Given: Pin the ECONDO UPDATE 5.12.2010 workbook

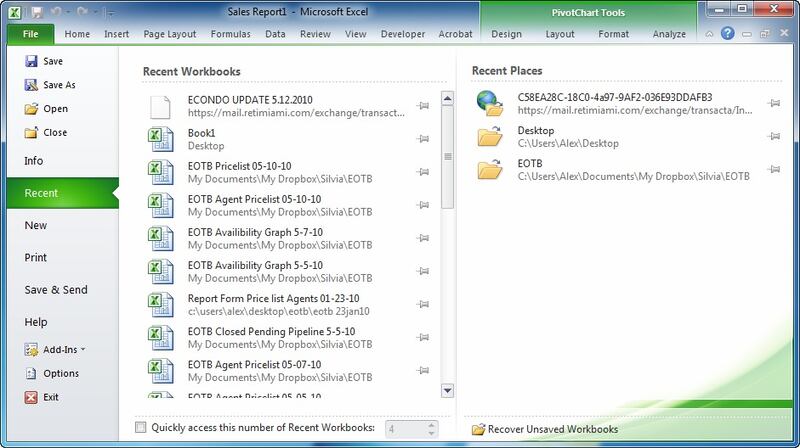Looking at the screenshot, I should click(423, 106).
